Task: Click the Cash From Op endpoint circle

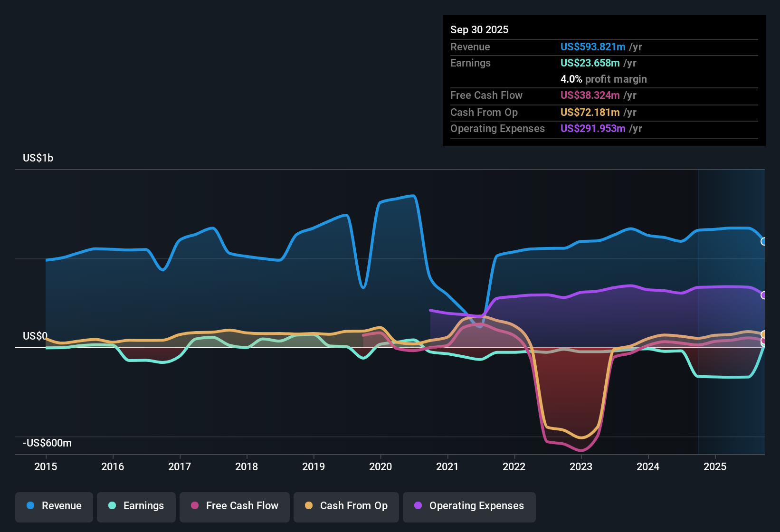Action: tap(763, 334)
